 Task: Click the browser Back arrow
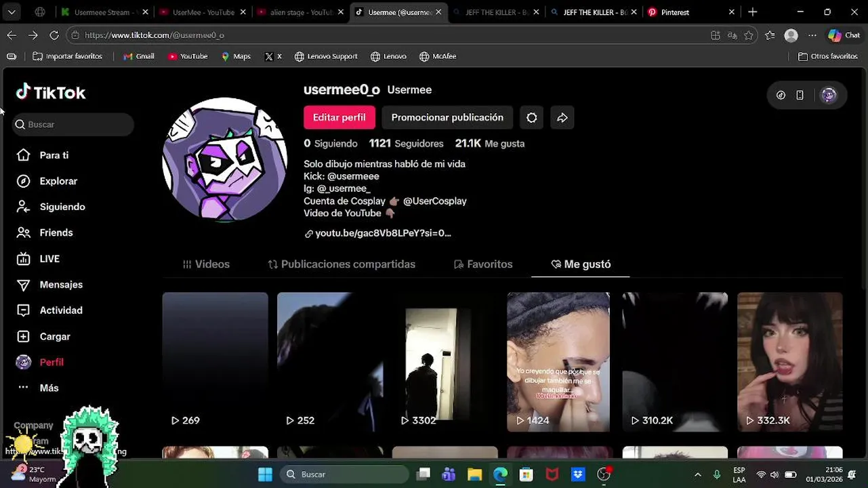click(12, 35)
